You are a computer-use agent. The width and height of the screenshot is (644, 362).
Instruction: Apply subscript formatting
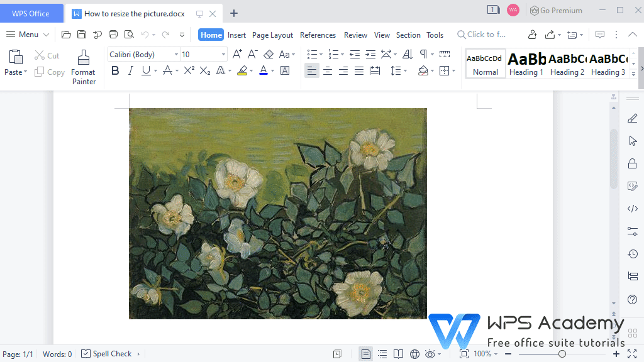(204, 70)
